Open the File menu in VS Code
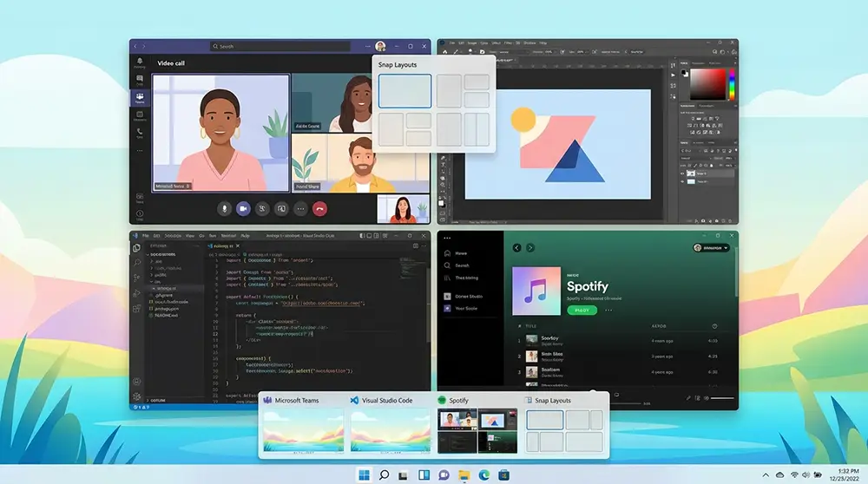868x484 pixels. pyautogui.click(x=146, y=236)
